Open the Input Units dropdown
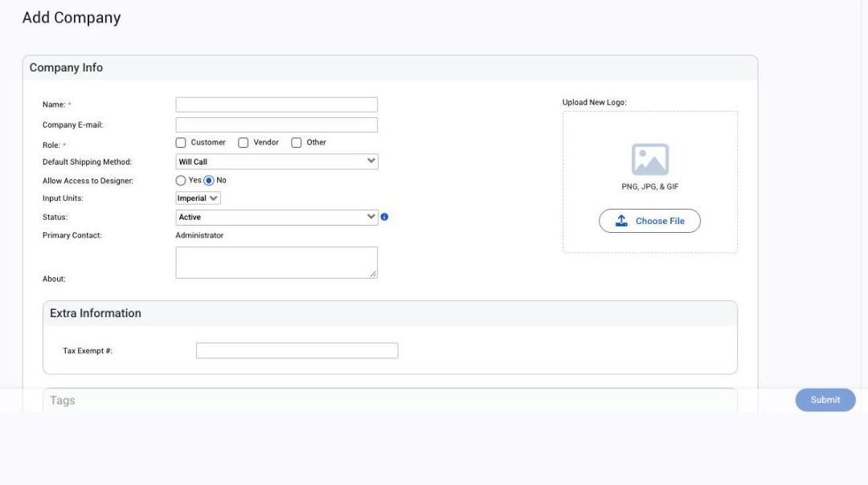Viewport: 868px width, 485px height. (198, 198)
